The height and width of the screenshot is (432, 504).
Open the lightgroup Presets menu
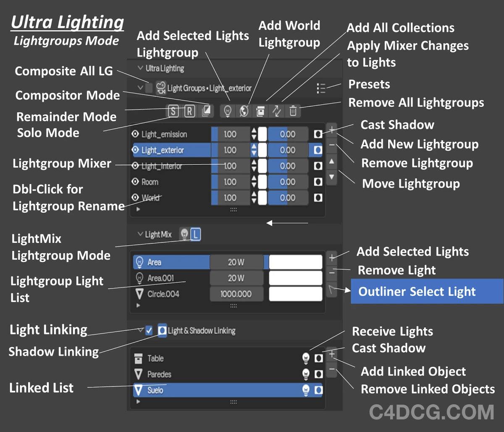tap(321, 88)
